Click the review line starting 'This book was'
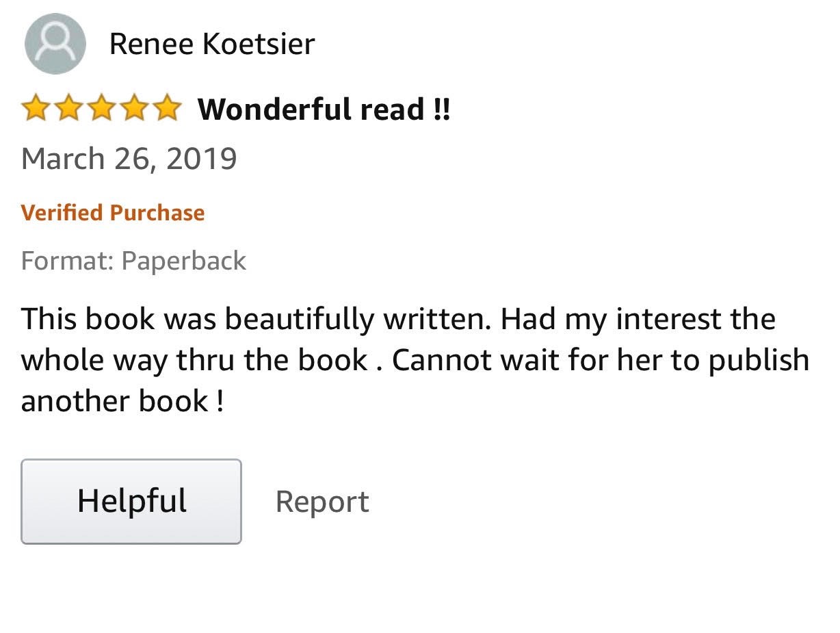840x633 pixels. tap(398, 320)
